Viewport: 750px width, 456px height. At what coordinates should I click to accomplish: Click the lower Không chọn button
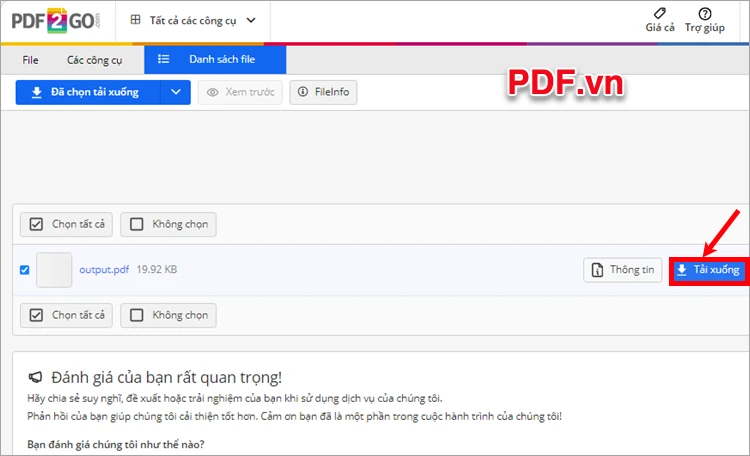point(168,315)
